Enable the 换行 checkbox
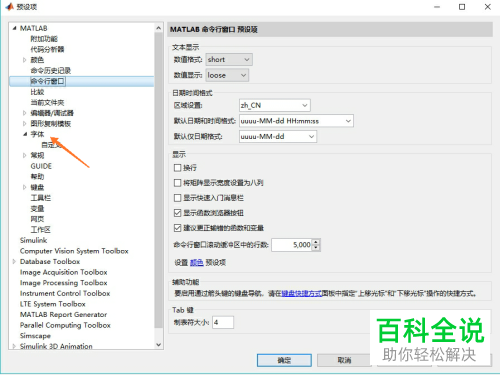This screenshot has width=500, height=375. point(178,168)
